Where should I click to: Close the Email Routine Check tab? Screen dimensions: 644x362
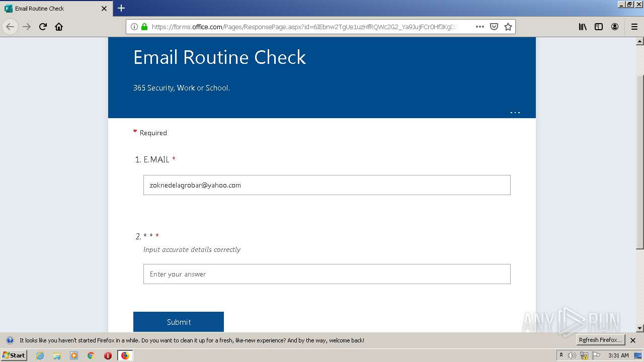tap(104, 9)
